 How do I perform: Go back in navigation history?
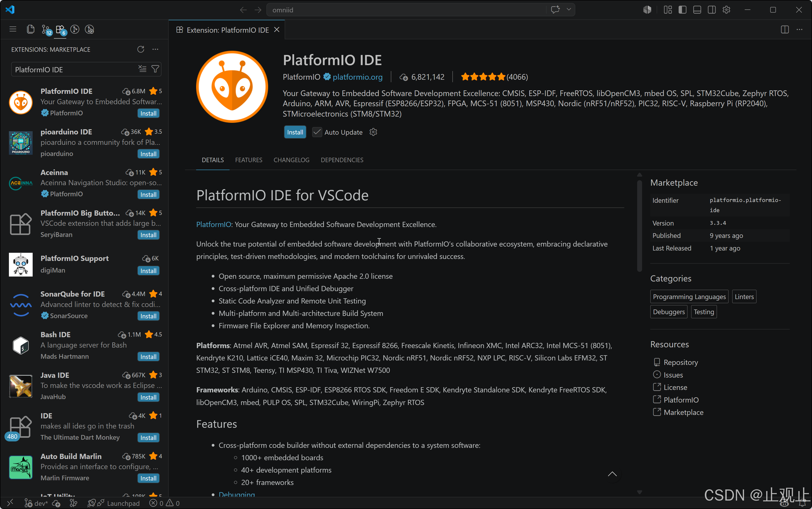[x=243, y=10]
